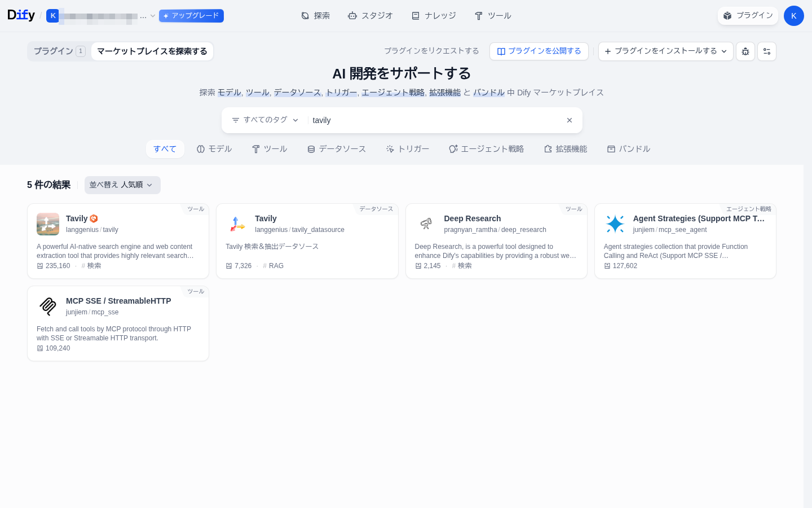Viewport: 812px width, 508px height.
Task: Open ツール in the top navigation
Action: (x=493, y=16)
